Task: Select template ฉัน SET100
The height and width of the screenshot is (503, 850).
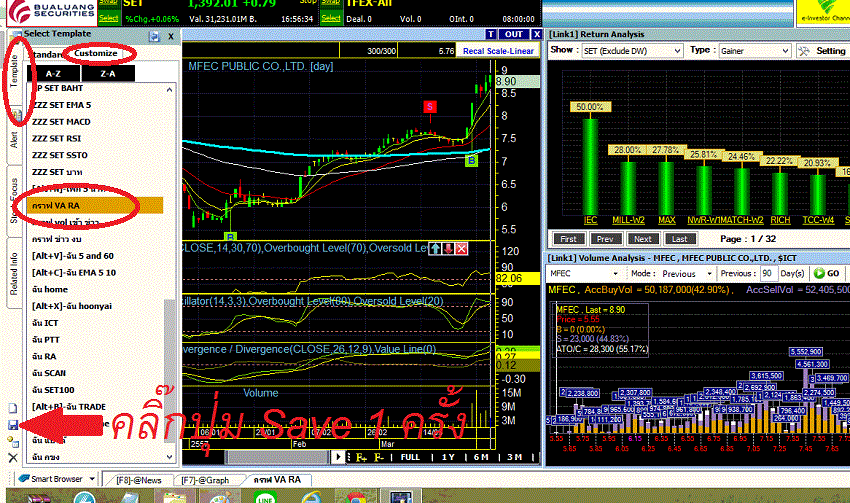Action: pos(95,390)
